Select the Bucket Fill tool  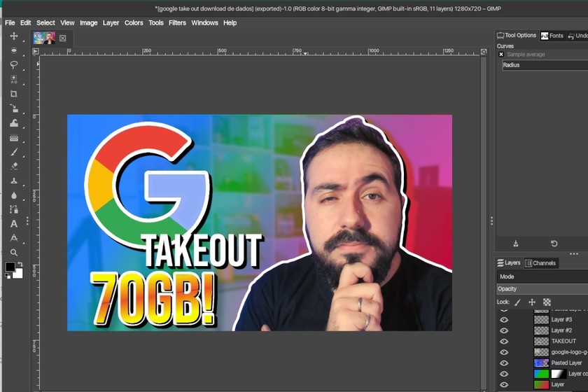13,123
